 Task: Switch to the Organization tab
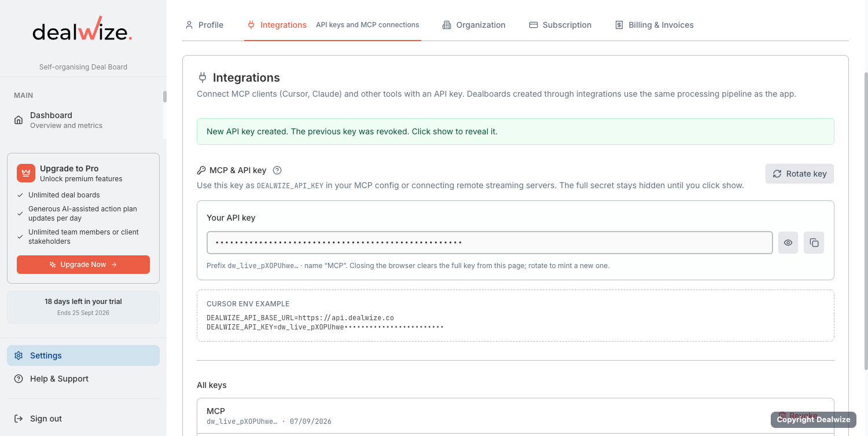tap(474, 25)
